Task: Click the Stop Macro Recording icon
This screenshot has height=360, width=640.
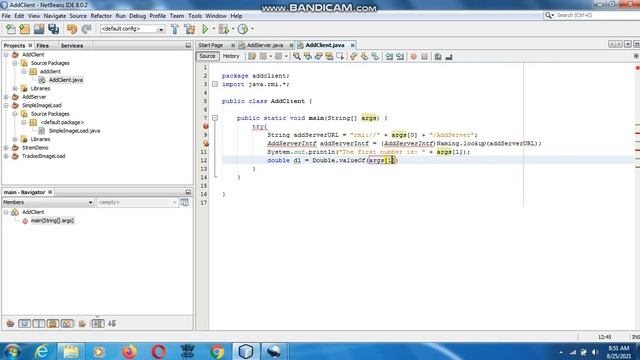Action: click(x=424, y=56)
